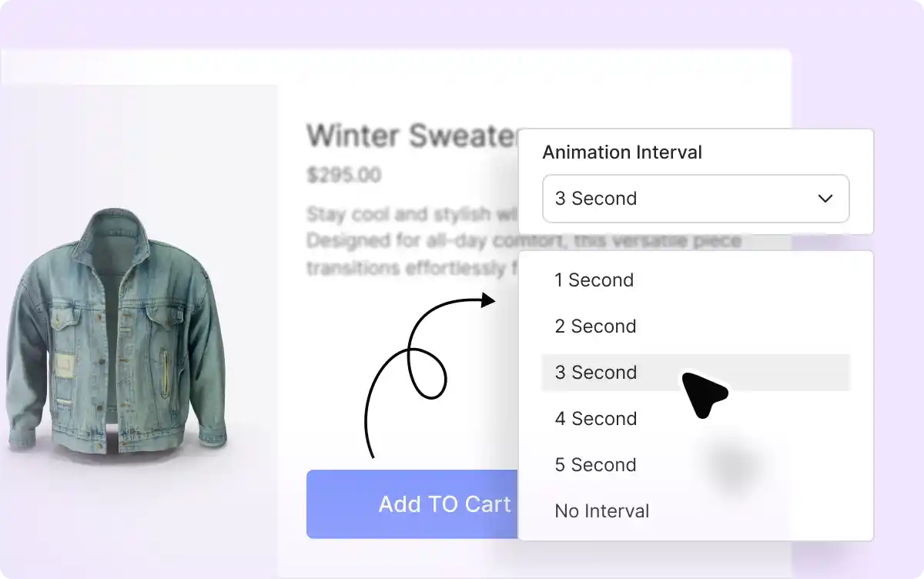Click the blurred product description paragraph
The width and height of the screenshot is (924, 579).
pos(412,241)
